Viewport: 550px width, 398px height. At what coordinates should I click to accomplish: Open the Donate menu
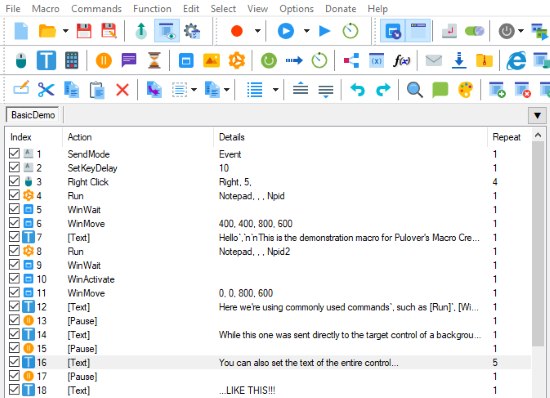[341, 8]
